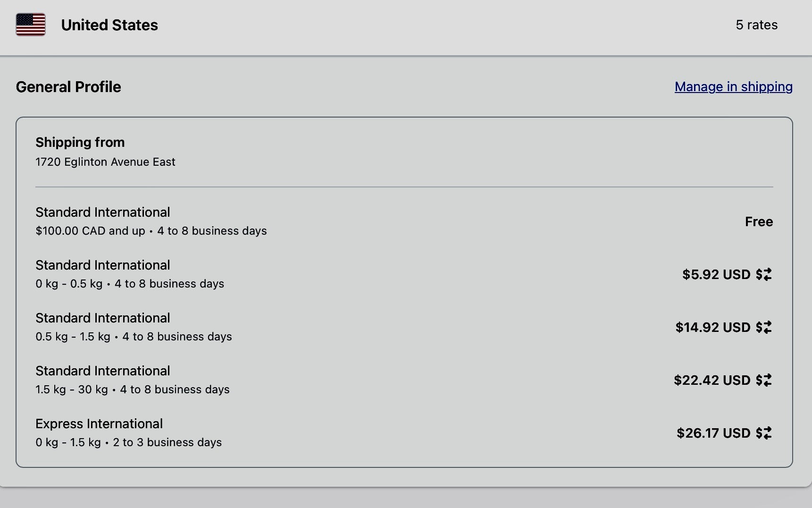Select the 1720 Eglinton Avenue East address

105,162
